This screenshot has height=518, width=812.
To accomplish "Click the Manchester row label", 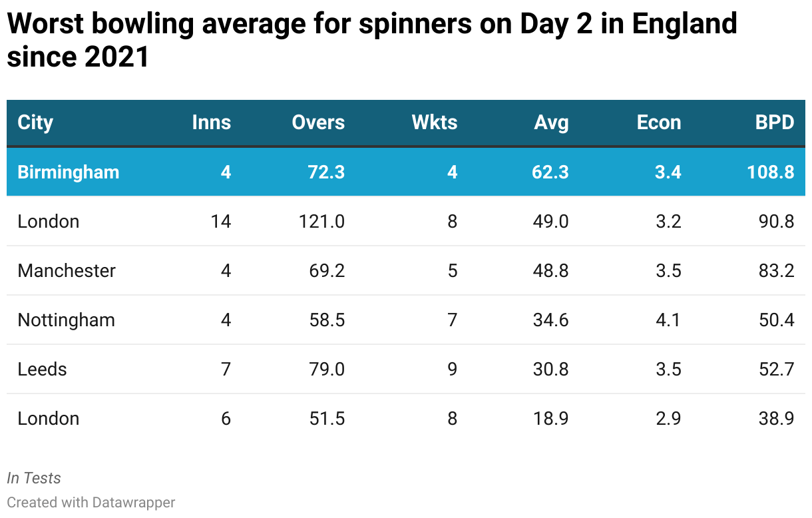I will (67, 270).
